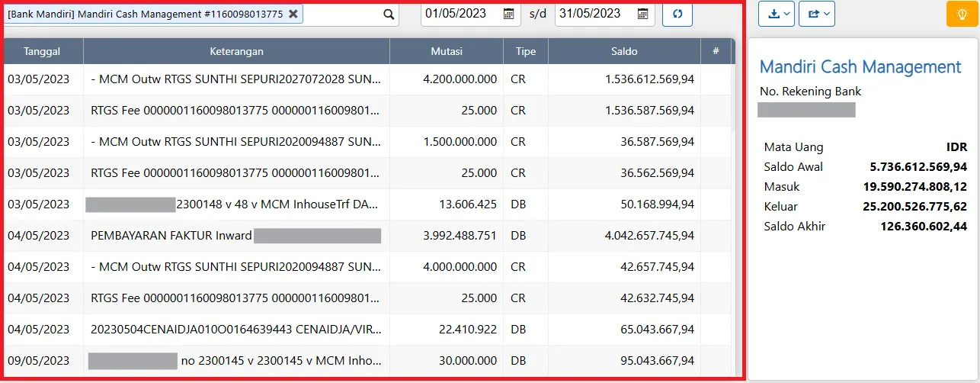This screenshot has width=980, height=383.
Task: Click the orange lightbulb tips button
Action: pos(961,14)
